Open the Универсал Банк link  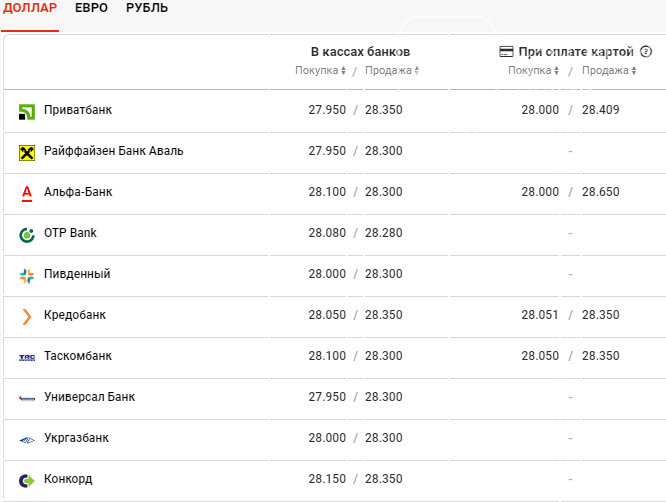point(89,397)
